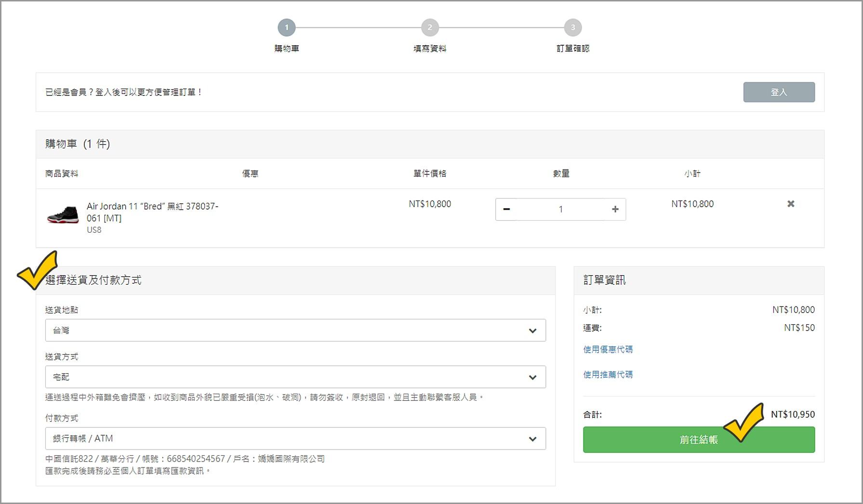Screen dimensions: 863x504
Task: Click the 填寫資料 step label
Action: click(430, 49)
